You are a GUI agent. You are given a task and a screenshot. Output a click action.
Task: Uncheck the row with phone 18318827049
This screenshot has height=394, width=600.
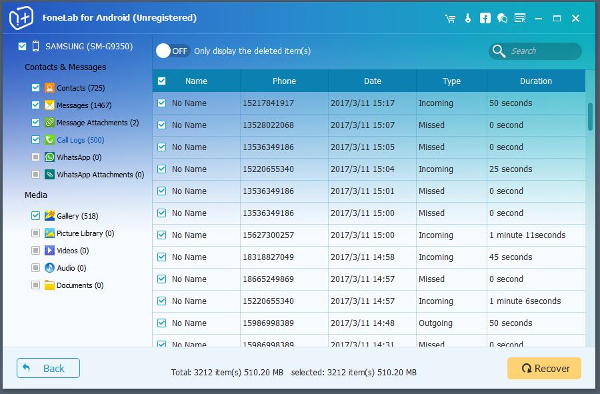pos(161,257)
